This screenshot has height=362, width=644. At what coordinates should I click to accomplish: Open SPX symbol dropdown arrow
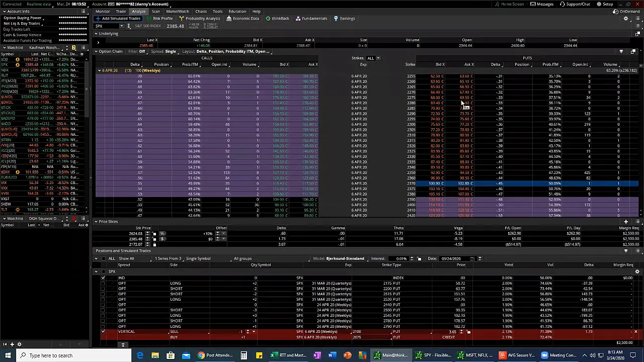121,26
